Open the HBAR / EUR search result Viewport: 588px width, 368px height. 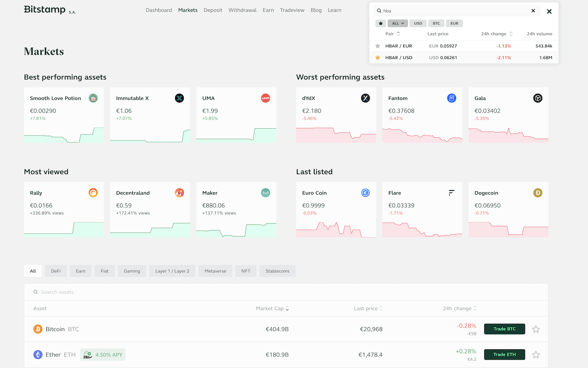(464, 46)
